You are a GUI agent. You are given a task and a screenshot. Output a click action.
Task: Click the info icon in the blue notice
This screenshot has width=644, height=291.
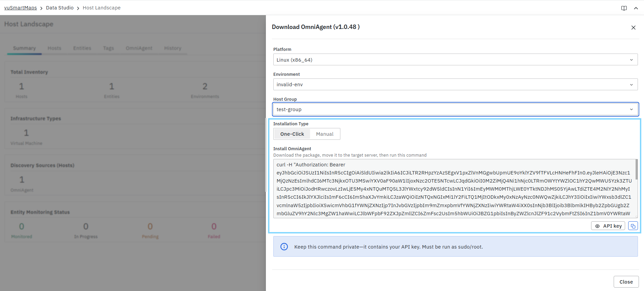284,247
